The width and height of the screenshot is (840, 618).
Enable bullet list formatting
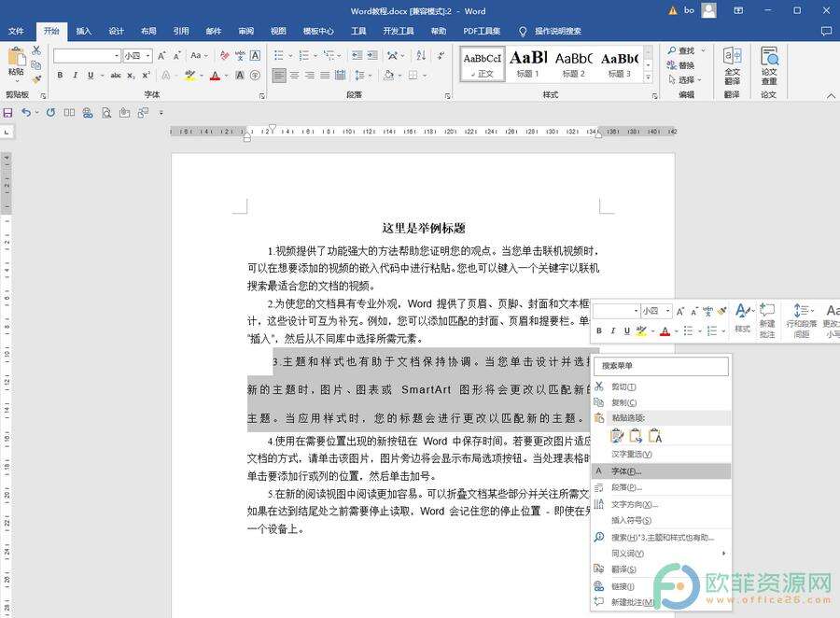pyautogui.click(x=277, y=54)
